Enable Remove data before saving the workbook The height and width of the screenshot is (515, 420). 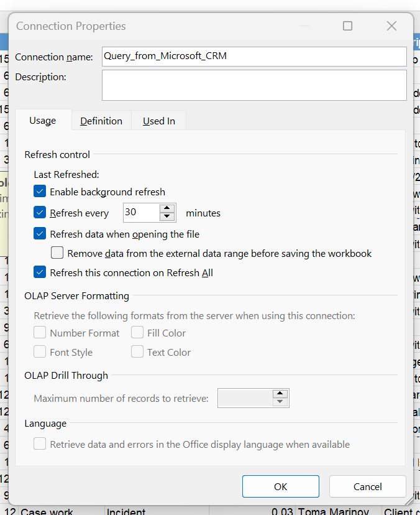pos(57,253)
